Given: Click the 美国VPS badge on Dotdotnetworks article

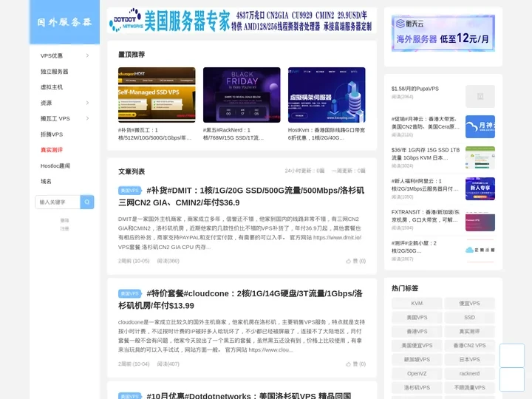Looking at the screenshot, I should point(129,396).
